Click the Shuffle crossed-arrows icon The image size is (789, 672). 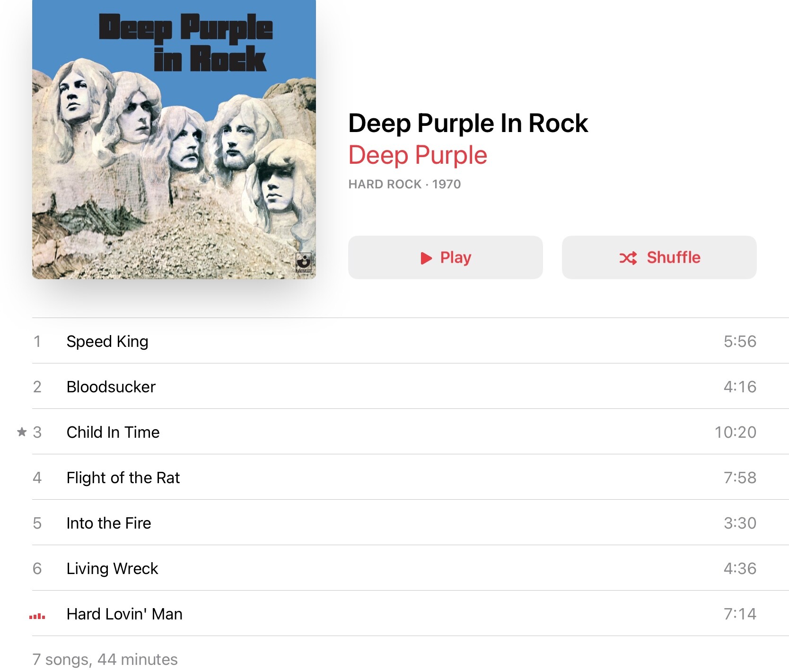pyautogui.click(x=628, y=258)
